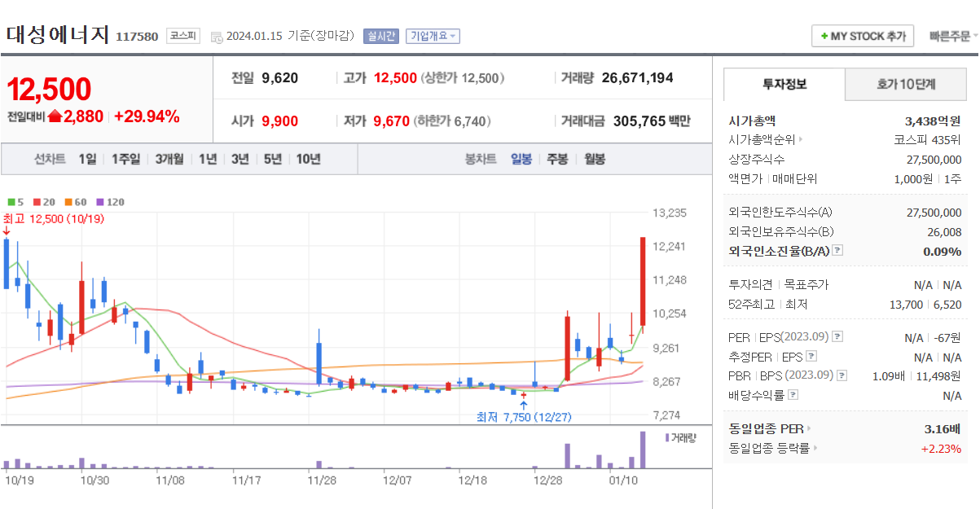
Task: Click the 최고 12,500 (10/19) chart marker
Action: (x=53, y=218)
